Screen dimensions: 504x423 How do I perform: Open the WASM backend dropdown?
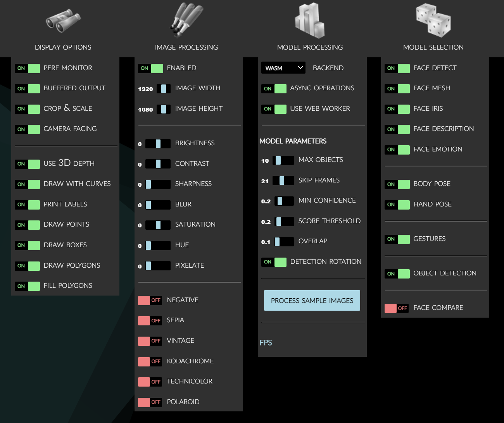point(283,68)
